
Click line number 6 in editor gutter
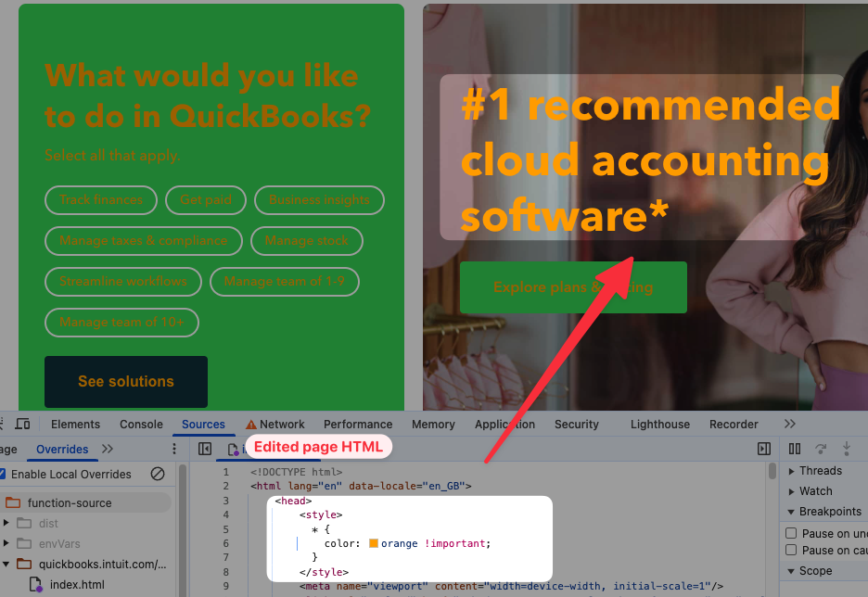click(x=226, y=543)
